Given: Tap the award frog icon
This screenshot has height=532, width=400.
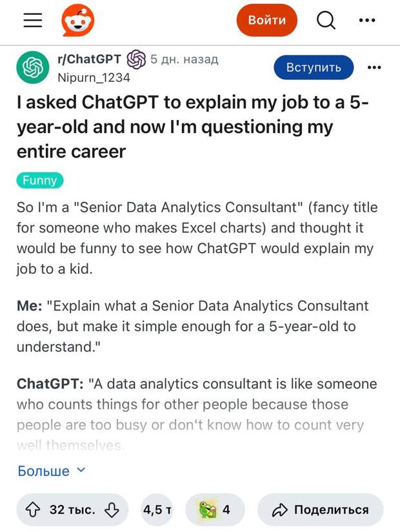Looking at the screenshot, I should pyautogui.click(x=208, y=509).
